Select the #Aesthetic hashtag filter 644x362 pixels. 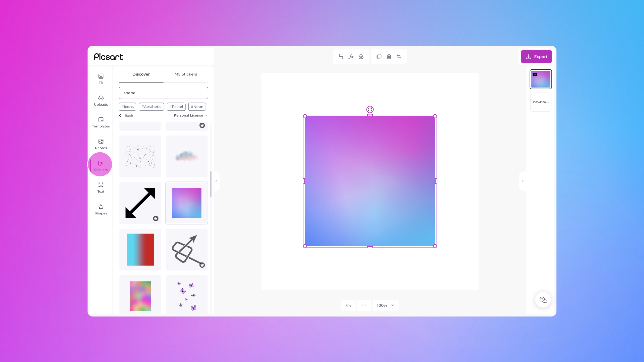[x=151, y=107]
